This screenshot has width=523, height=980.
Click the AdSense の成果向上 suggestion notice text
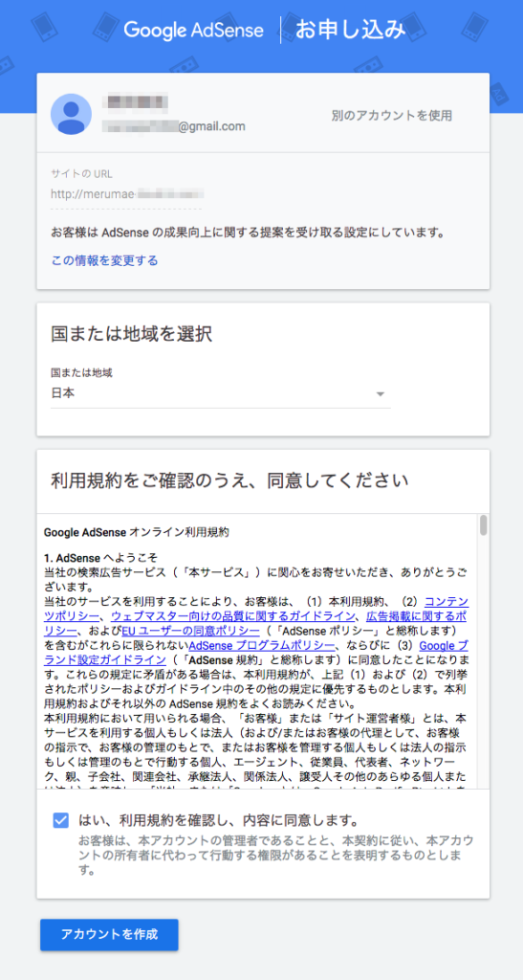(x=248, y=234)
